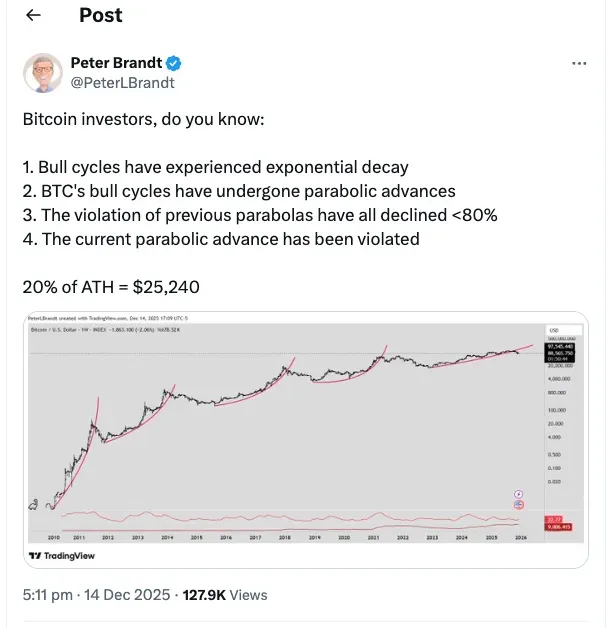The image size is (606, 628).
Task: Click the black current price label
Action: pos(556,351)
